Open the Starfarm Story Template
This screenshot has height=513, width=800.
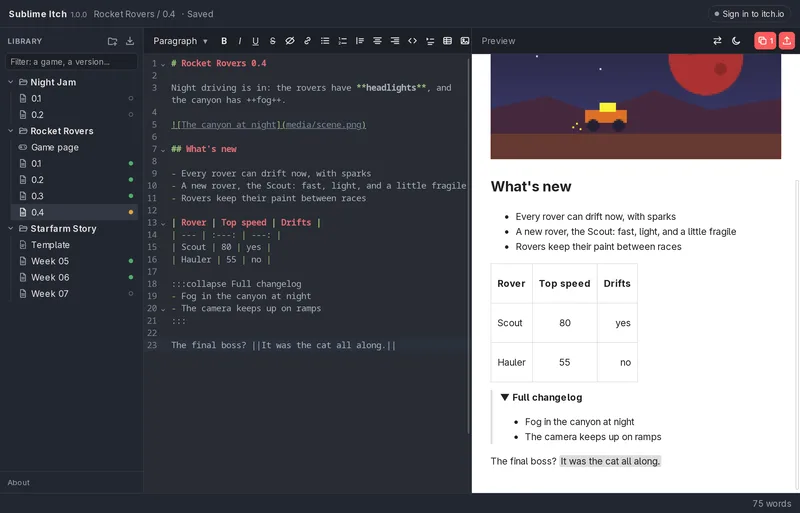click(74, 245)
